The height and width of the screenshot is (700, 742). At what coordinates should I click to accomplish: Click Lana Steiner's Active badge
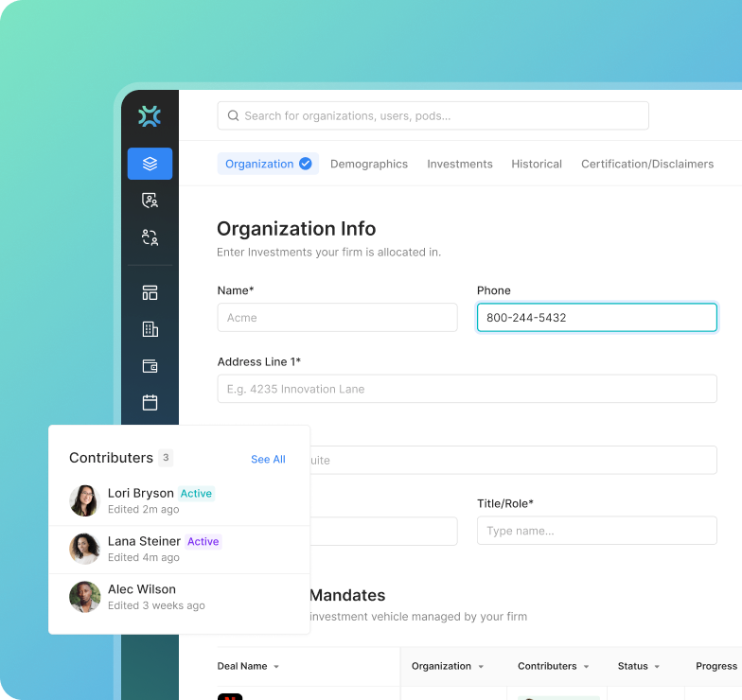pos(203,541)
